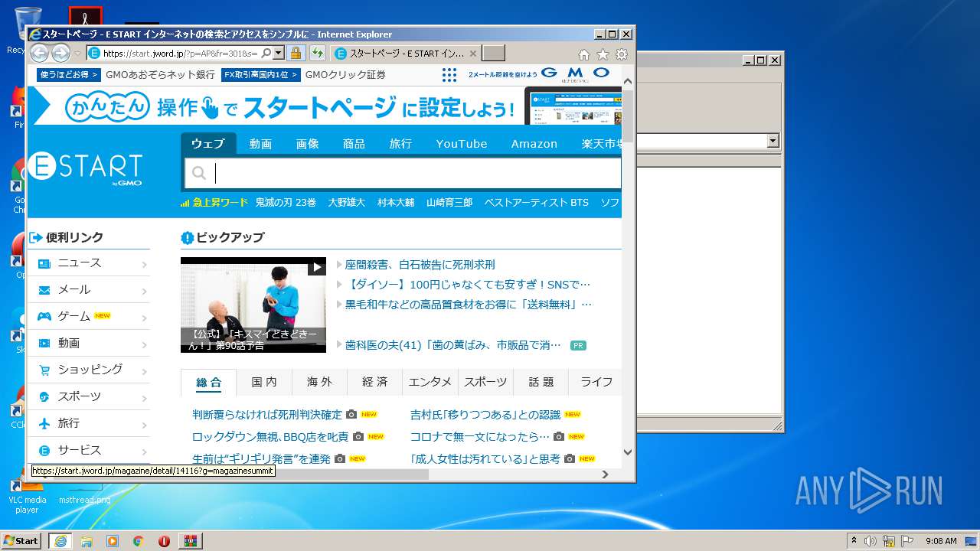The image size is (980, 551).
Task: Select the 画像 search tab
Action: tap(307, 143)
